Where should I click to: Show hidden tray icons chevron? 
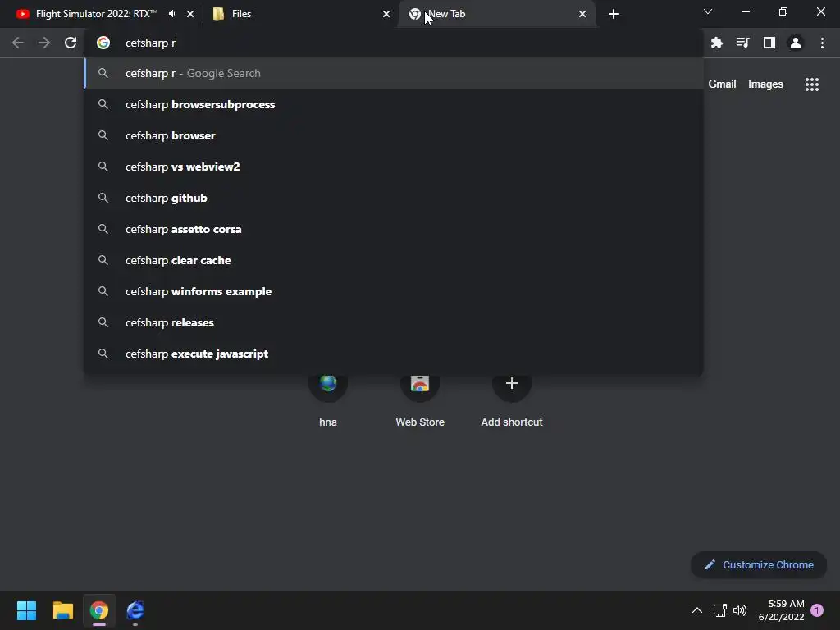(x=697, y=610)
